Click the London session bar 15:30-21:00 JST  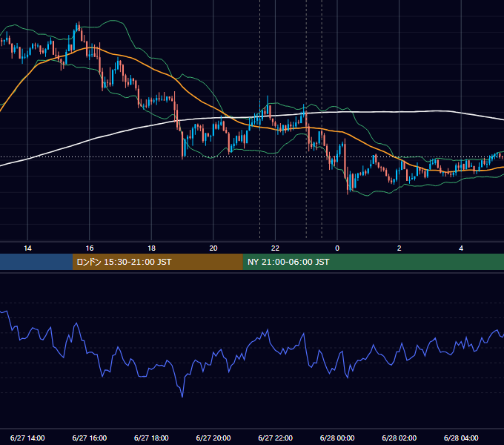[x=157, y=262]
